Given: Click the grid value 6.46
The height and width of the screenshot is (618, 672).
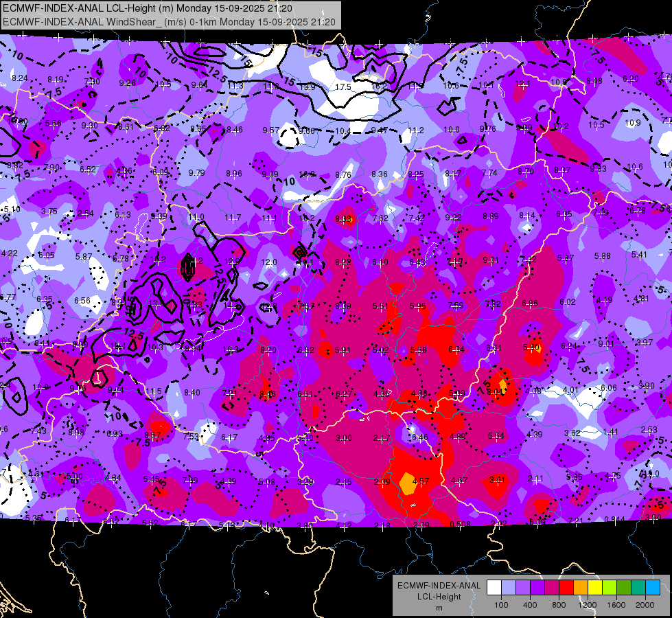Looking at the screenshot, I should coord(420,437).
